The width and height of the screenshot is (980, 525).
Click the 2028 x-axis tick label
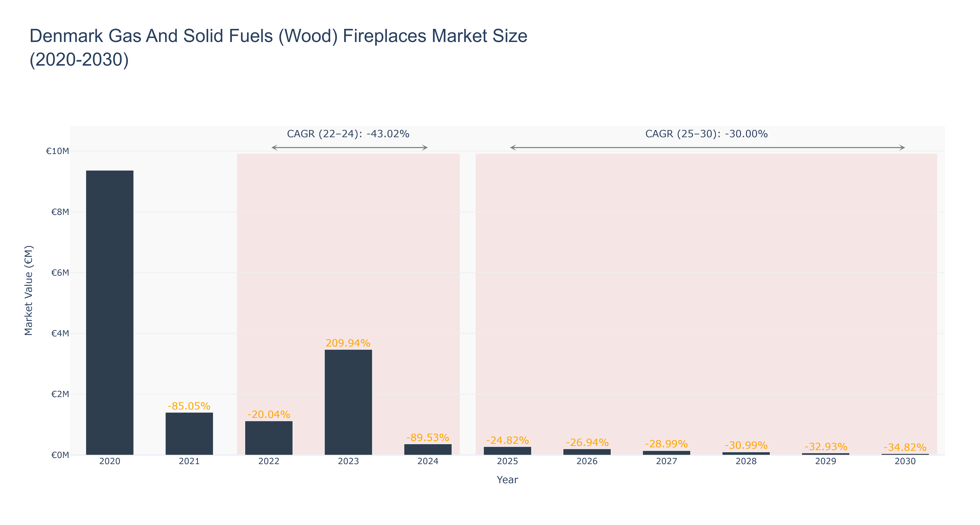pos(746,461)
